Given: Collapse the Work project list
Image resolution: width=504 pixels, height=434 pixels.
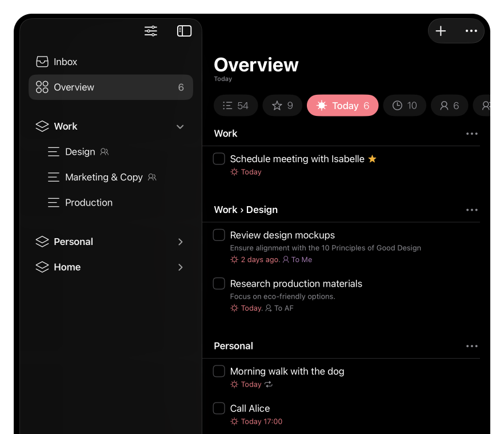Looking at the screenshot, I should pyautogui.click(x=180, y=126).
